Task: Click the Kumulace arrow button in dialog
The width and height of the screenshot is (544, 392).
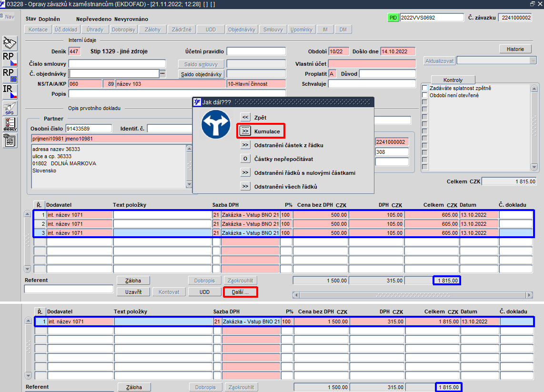Action: click(245, 131)
